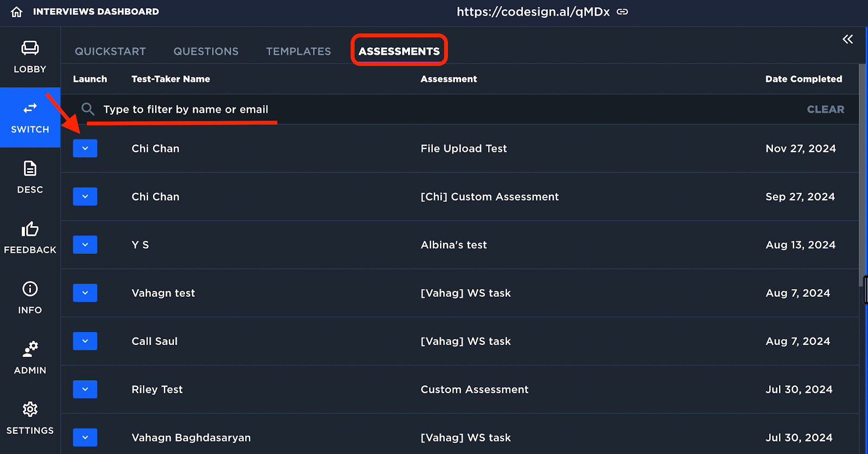Expand launch dropdown for [Chi] Custom Assessment

click(85, 196)
